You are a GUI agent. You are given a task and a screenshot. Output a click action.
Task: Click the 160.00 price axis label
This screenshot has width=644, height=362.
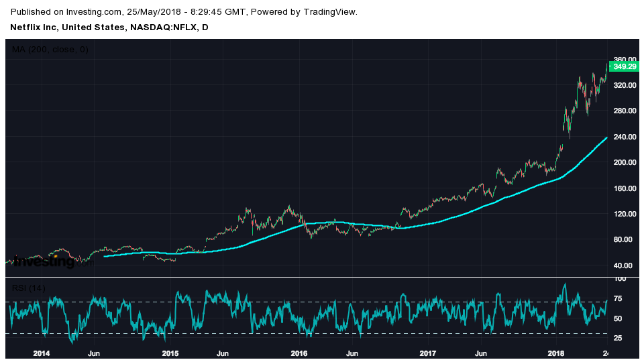coord(625,188)
